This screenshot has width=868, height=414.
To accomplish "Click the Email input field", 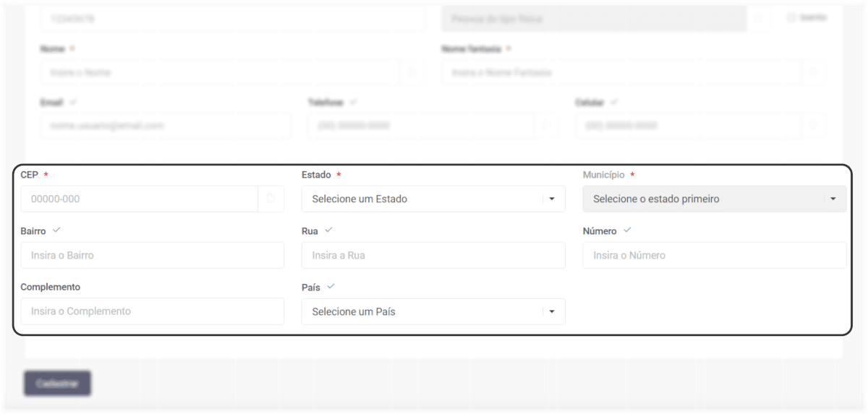I will pyautogui.click(x=166, y=126).
